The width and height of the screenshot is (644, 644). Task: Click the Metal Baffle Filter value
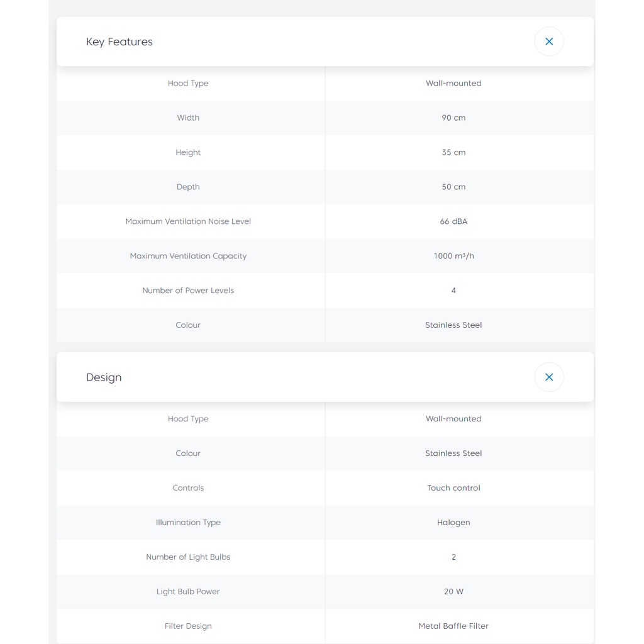(453, 626)
